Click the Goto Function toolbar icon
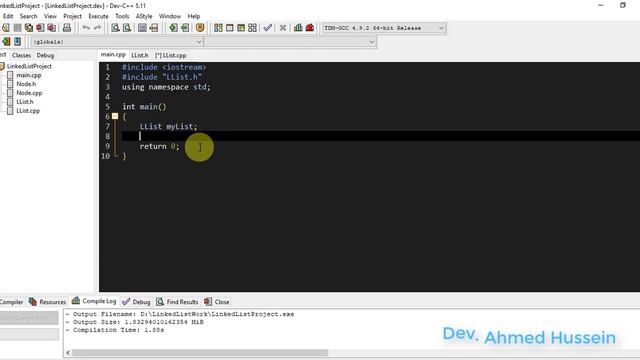This screenshot has width=640, height=360. point(142,28)
